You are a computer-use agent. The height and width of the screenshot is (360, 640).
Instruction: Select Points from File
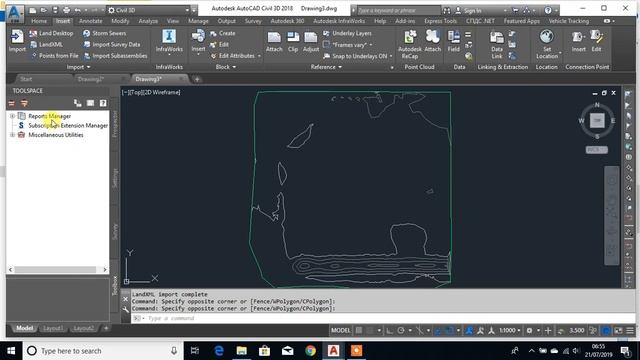pyautogui.click(x=54, y=56)
